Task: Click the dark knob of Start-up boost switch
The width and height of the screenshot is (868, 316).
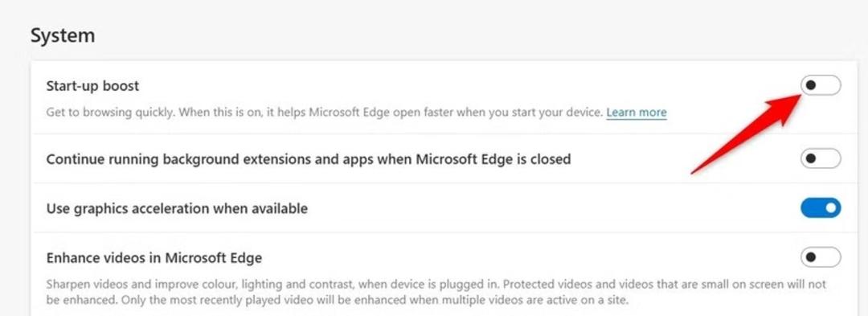Action: 811,86
